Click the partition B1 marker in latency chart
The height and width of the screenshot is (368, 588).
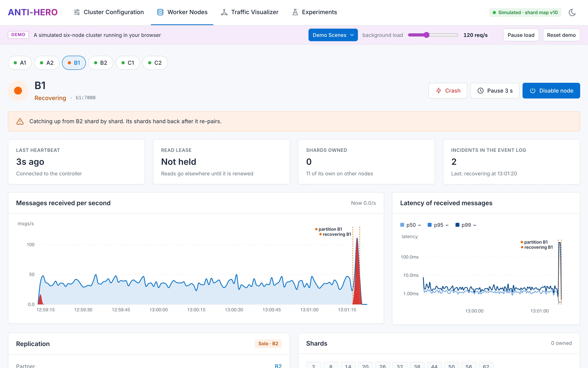(534, 242)
